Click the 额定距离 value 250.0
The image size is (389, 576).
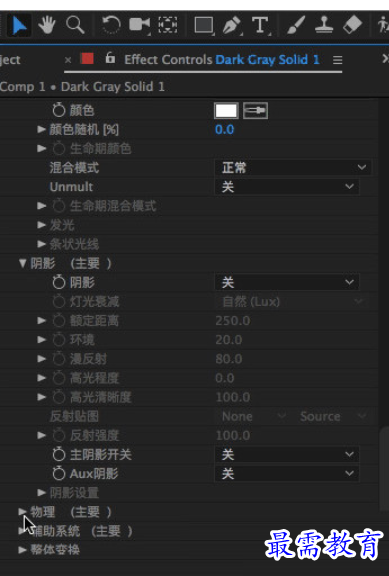pyautogui.click(x=233, y=321)
